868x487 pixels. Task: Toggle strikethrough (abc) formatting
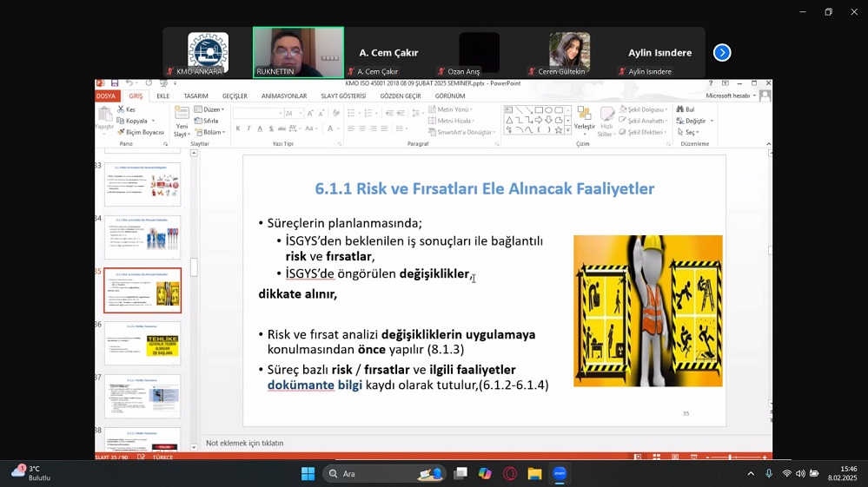282,128
